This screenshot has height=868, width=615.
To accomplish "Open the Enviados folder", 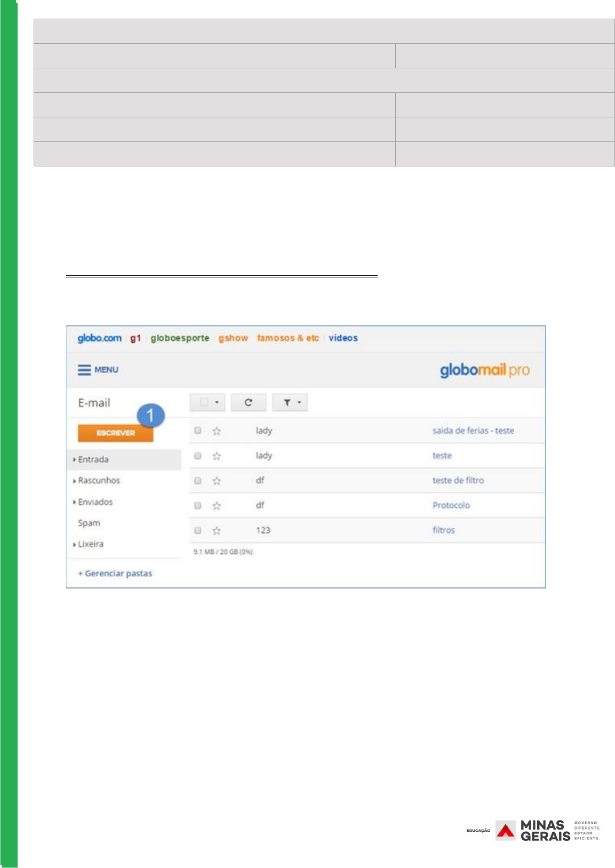I will [95, 502].
